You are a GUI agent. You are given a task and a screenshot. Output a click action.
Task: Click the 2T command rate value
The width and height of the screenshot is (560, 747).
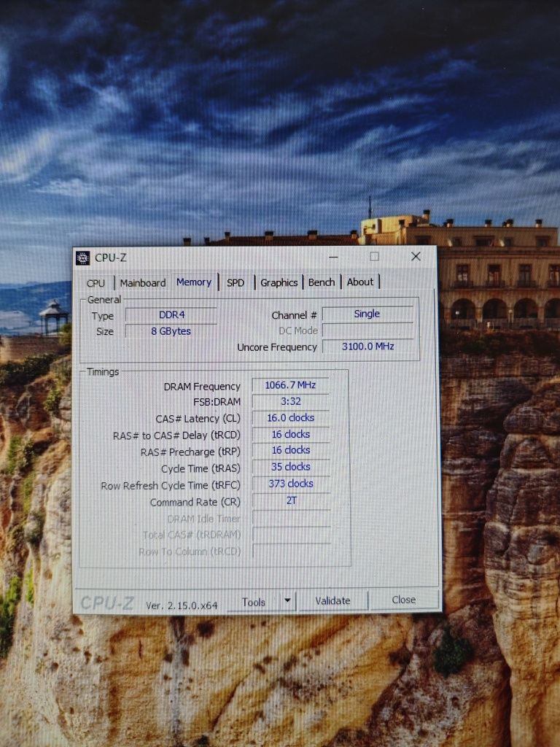coord(291,500)
